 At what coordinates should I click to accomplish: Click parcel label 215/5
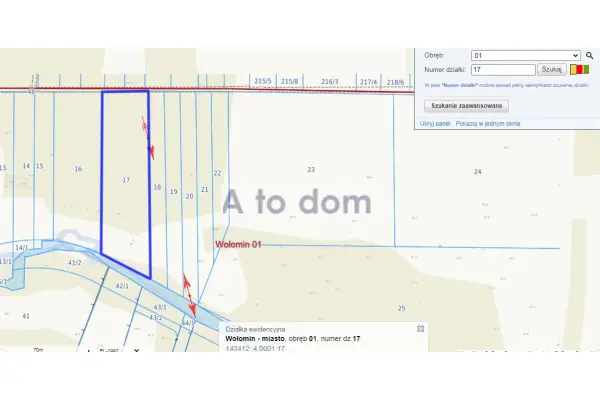(x=263, y=81)
